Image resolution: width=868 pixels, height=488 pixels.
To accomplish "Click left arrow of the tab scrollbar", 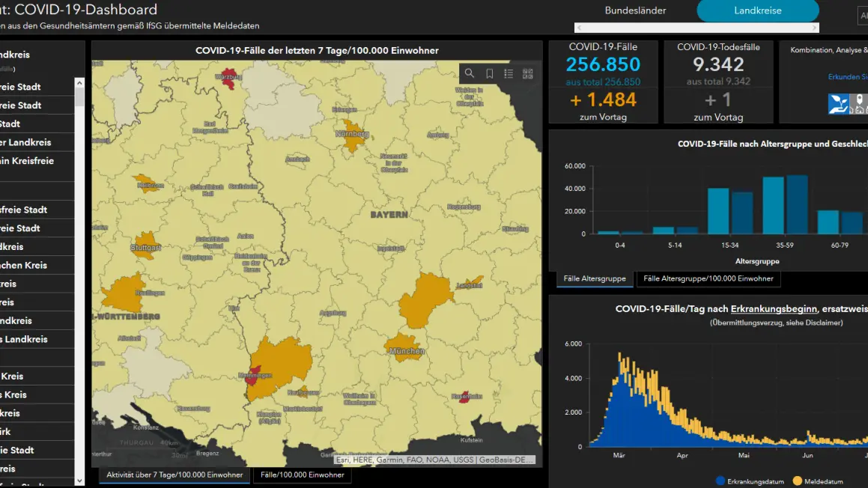I will coord(579,28).
